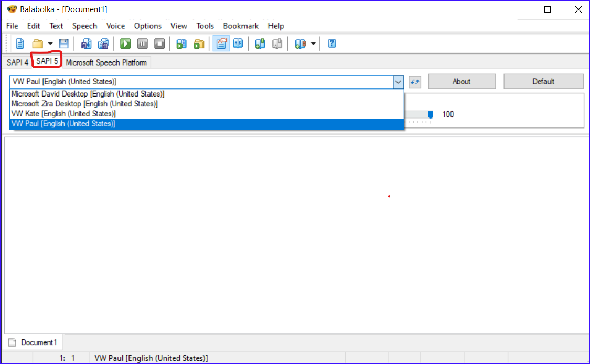
Task: Click the named bookmarks book icon
Action: click(301, 44)
